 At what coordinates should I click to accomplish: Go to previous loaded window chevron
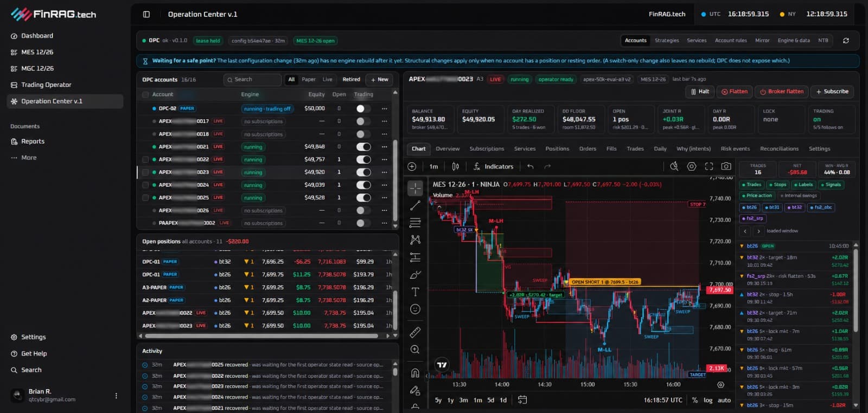point(745,231)
